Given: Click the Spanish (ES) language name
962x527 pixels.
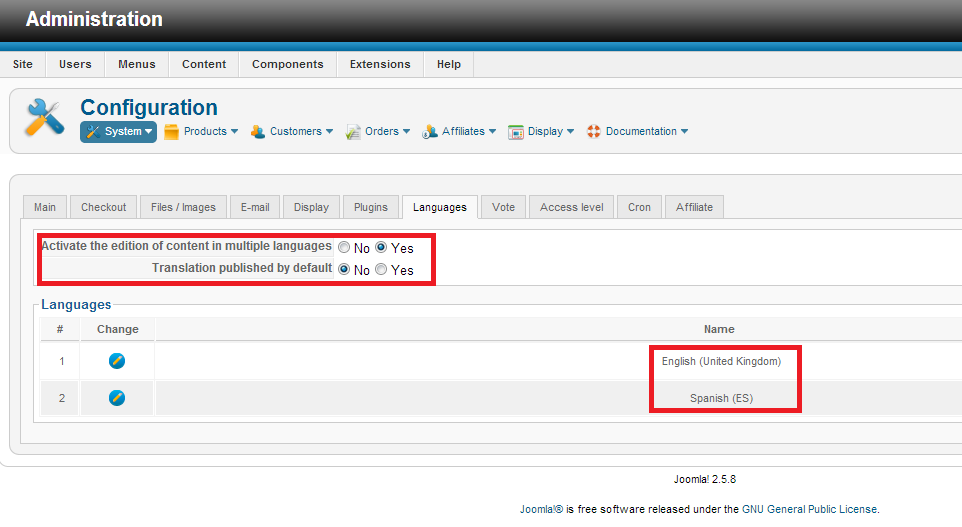Looking at the screenshot, I should coord(721,398).
